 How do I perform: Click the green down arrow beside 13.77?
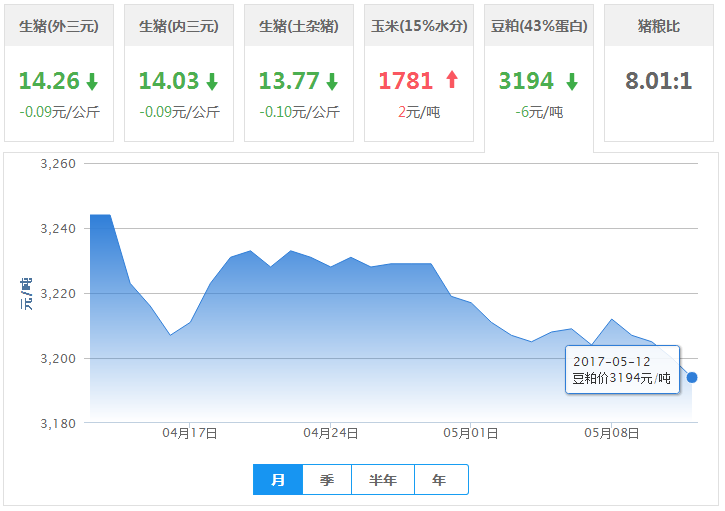coord(332,81)
